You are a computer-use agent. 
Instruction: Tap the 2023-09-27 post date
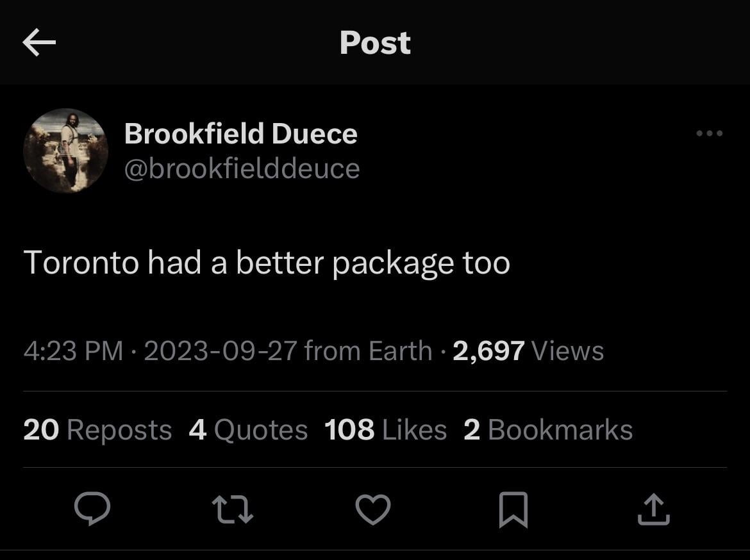220,351
